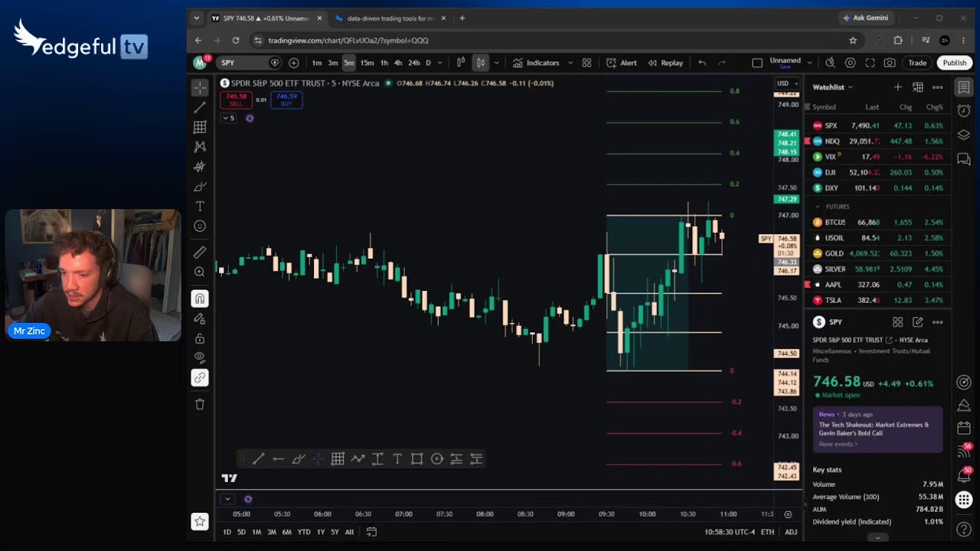980x551 pixels.
Task: Switch to the 3m timeframe
Action: [x=333, y=63]
